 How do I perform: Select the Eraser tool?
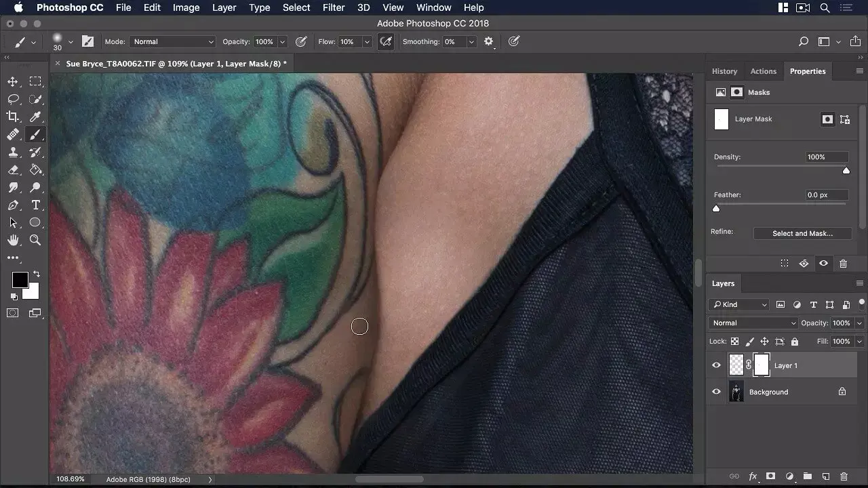(13, 169)
